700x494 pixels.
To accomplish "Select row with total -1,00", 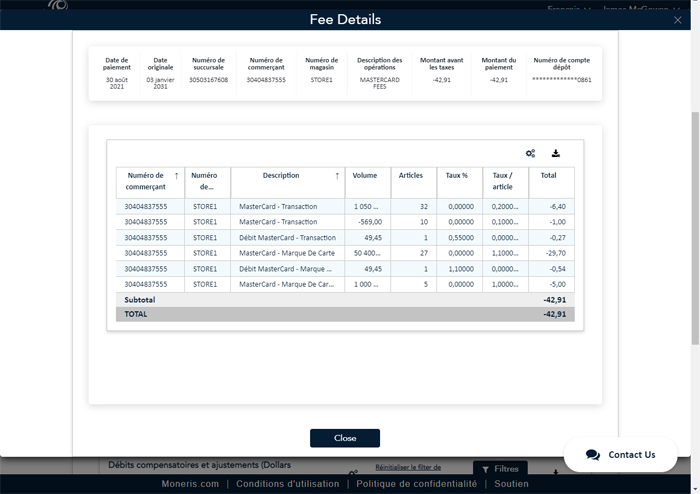I will click(345, 222).
